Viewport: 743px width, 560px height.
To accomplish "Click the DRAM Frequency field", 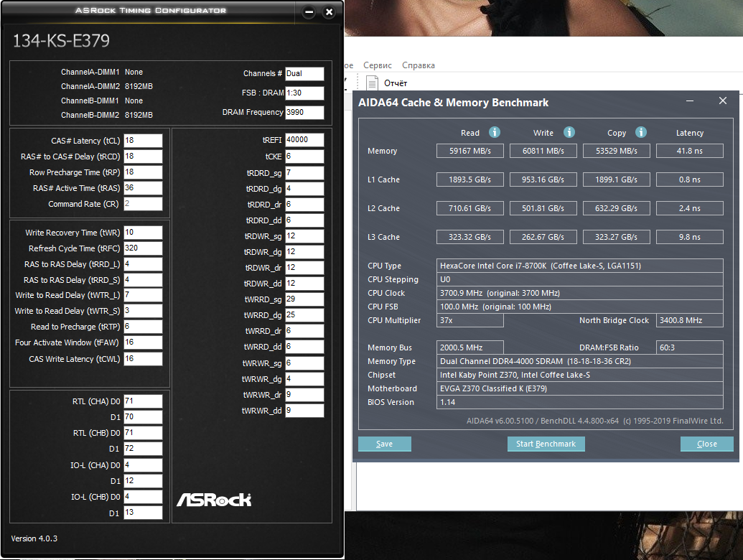I will [304, 112].
